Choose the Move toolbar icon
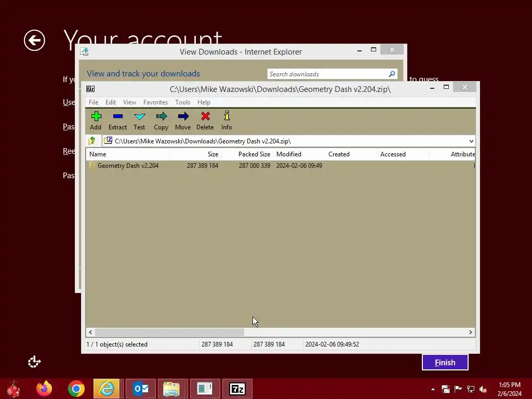This screenshot has height=399, width=532. tap(183, 121)
